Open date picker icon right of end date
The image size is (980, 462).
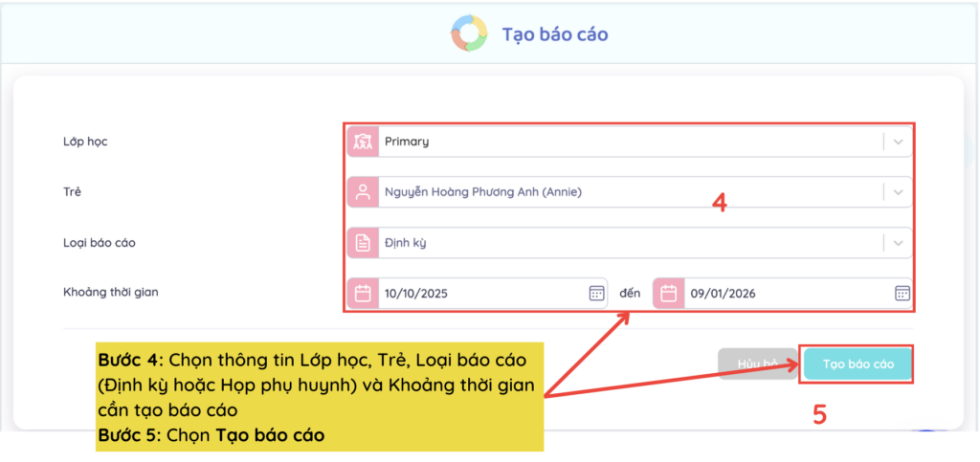coord(902,294)
